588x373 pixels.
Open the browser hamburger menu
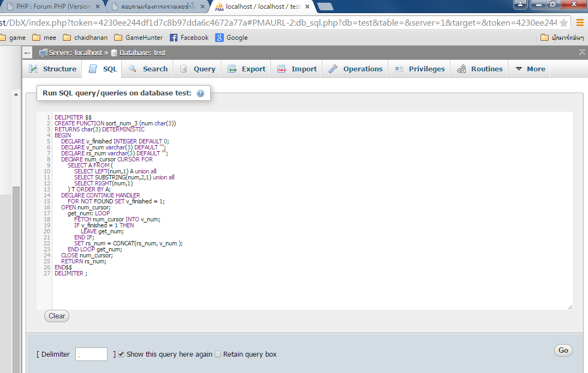(580, 23)
